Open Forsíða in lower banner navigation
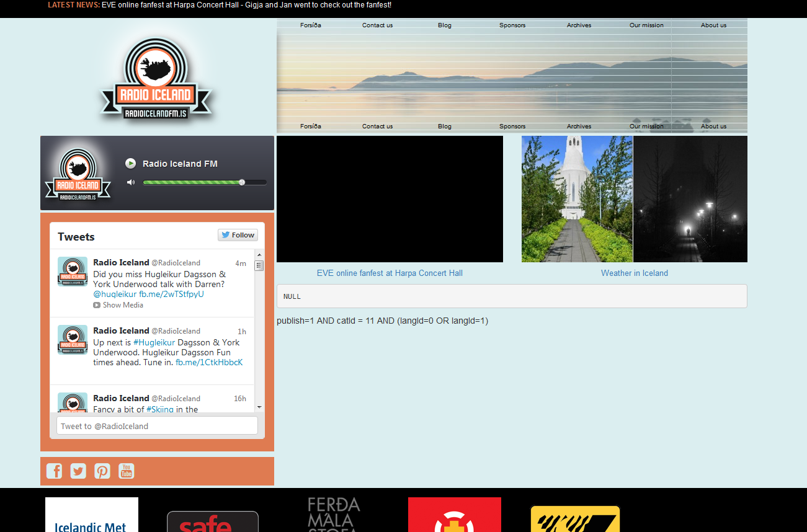Viewport: 807px width, 532px height. click(311, 126)
